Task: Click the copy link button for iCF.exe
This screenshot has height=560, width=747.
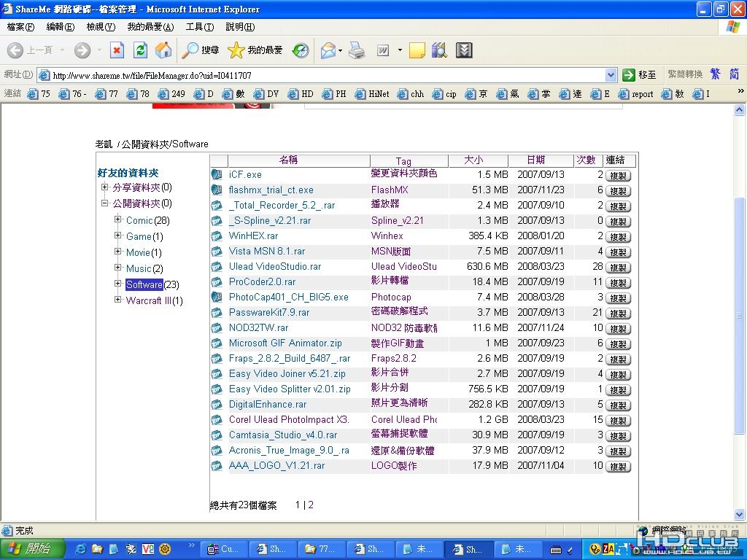Action: (618, 176)
